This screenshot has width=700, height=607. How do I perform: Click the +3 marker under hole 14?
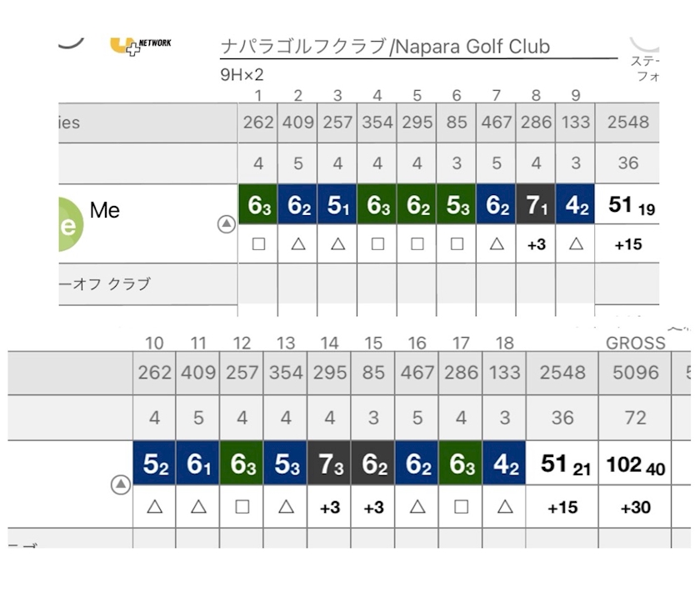pos(329,507)
